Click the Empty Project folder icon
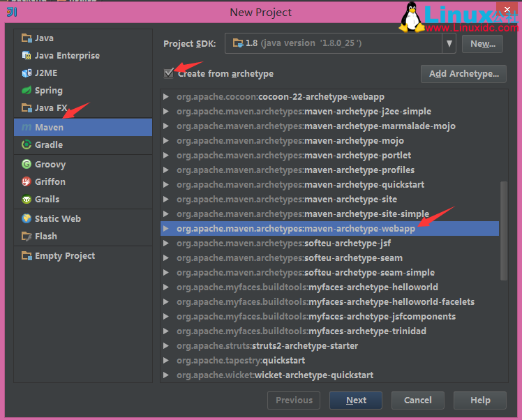Screen dimensions: 522x420 click(27, 255)
